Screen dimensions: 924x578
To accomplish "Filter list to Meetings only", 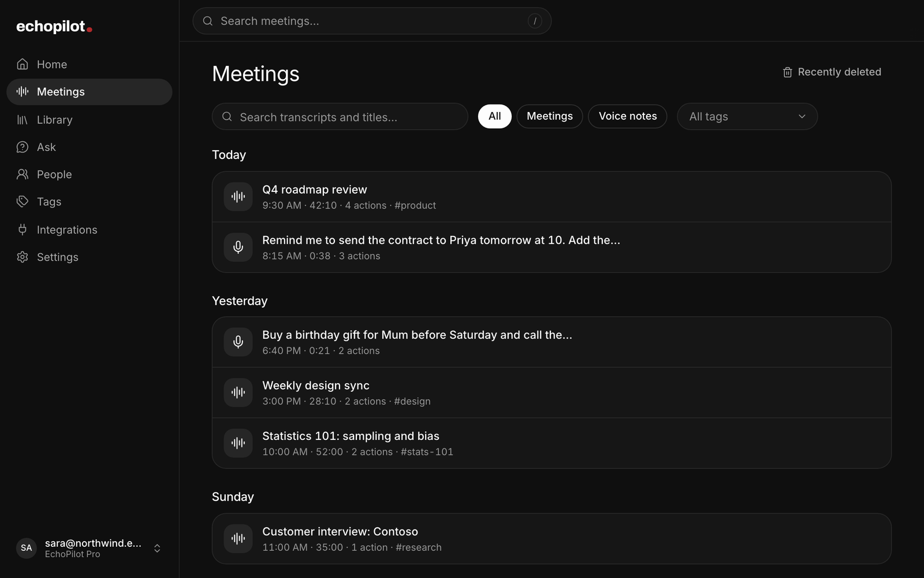I will coord(550,116).
